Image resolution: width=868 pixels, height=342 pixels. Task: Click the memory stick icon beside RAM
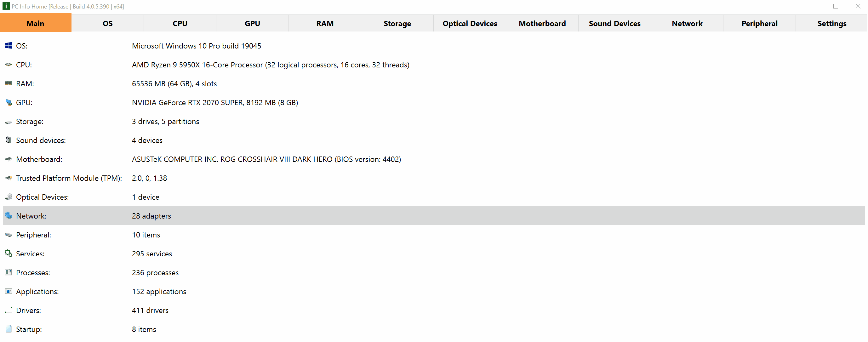(9, 83)
